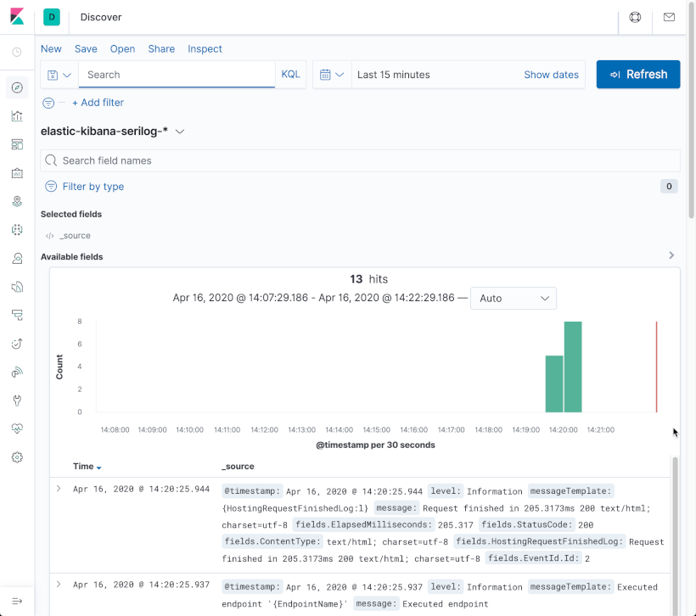Screen dimensions: 696x616
Task: Open Visualize chart icon in sidebar
Action: coord(17,116)
